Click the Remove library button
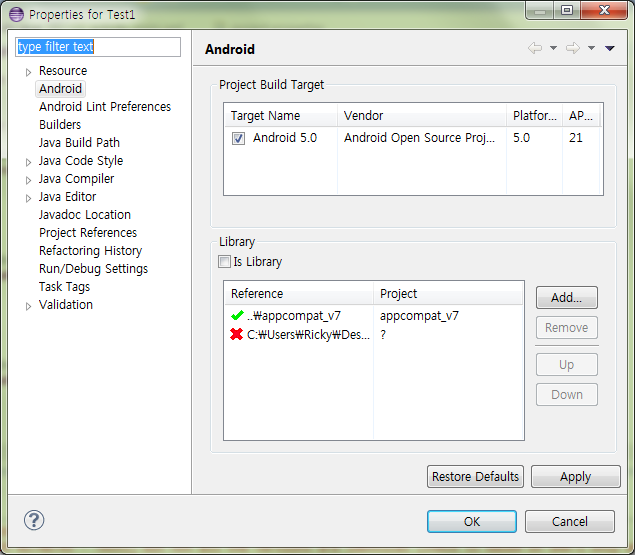This screenshot has width=635, height=555. [567, 327]
